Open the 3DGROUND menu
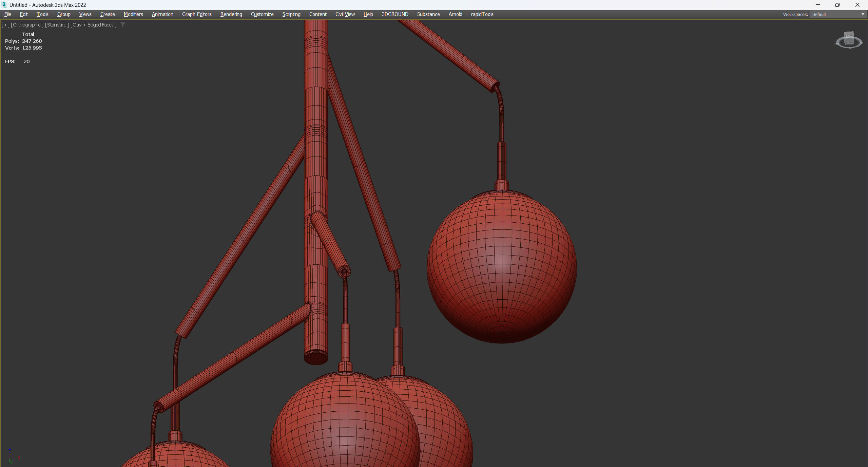 pyautogui.click(x=395, y=14)
